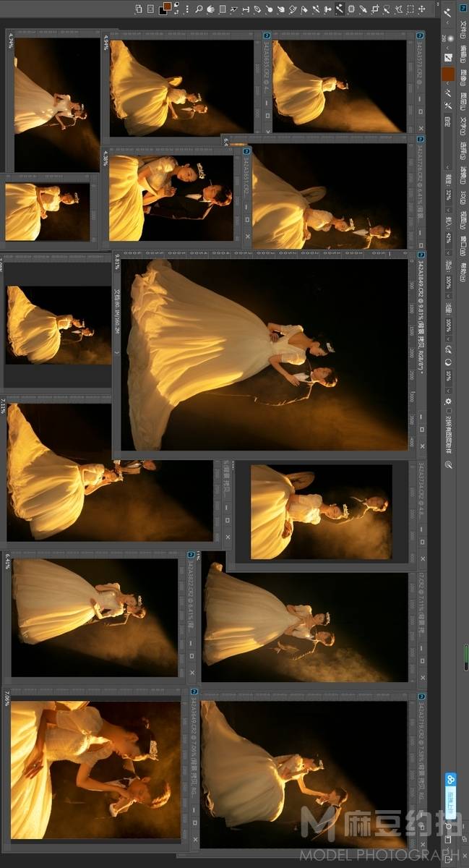Select the Hand tool

[x=210, y=9]
